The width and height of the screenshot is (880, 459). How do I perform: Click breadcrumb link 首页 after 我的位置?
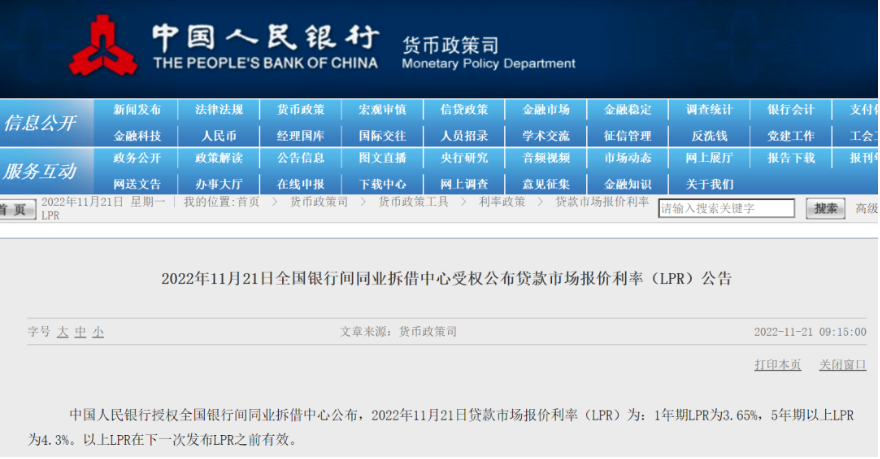[x=249, y=202]
